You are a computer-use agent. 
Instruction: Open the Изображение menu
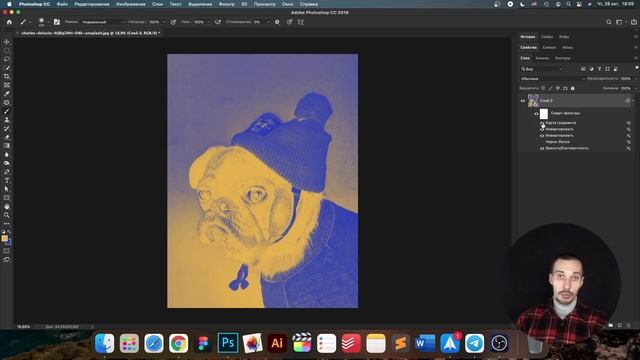pyautogui.click(x=131, y=4)
